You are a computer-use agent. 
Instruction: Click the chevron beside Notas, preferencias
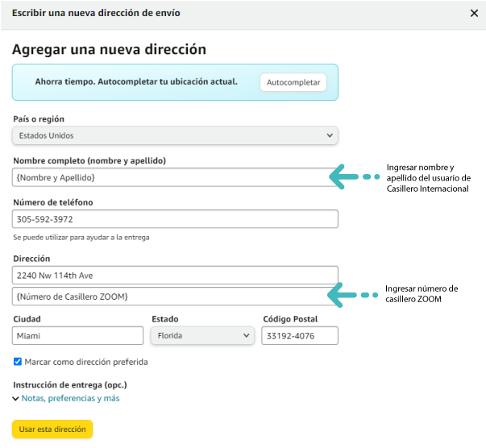[15, 398]
